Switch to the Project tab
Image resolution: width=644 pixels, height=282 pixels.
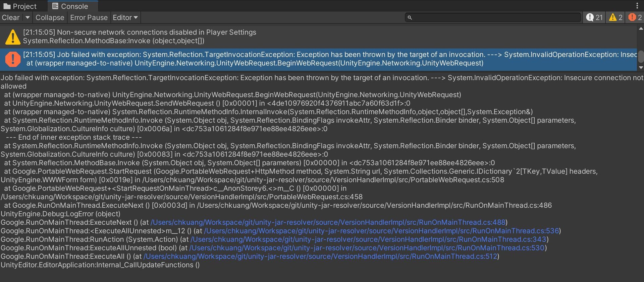[20, 6]
